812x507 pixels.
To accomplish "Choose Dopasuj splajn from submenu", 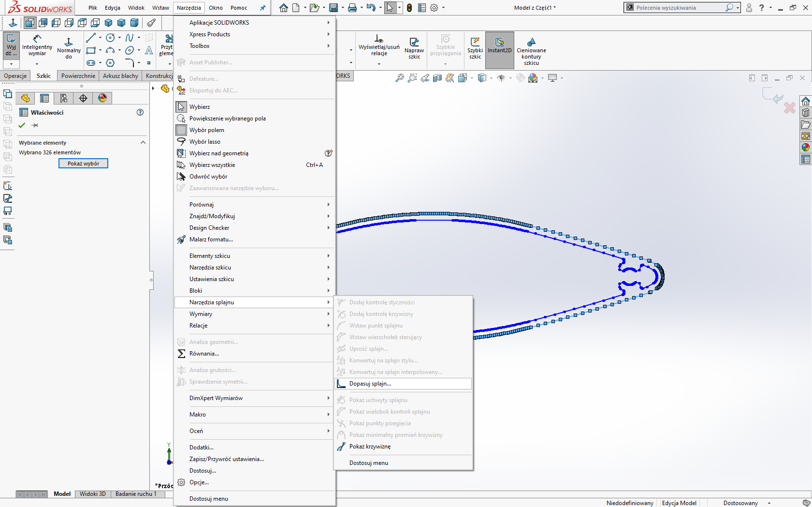I will [403, 384].
